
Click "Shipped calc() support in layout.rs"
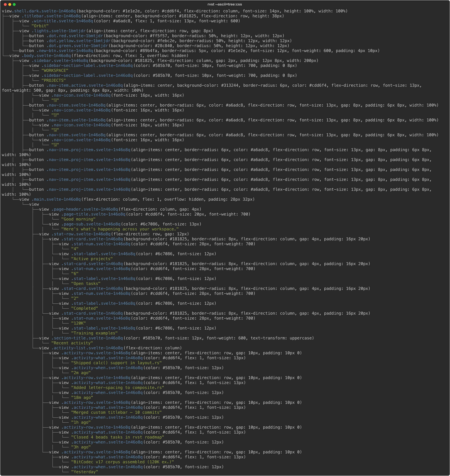pyautogui.click(x=116, y=363)
